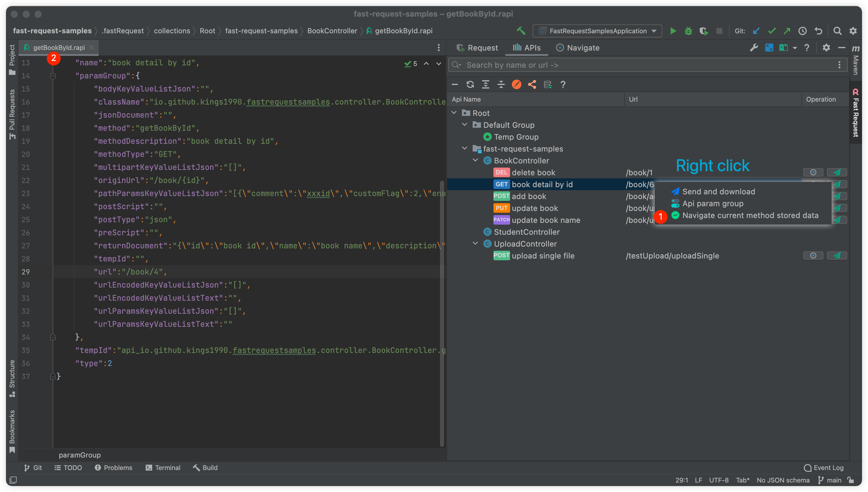Open the Terminal tool window
This screenshot has width=868, height=492.
163,467
